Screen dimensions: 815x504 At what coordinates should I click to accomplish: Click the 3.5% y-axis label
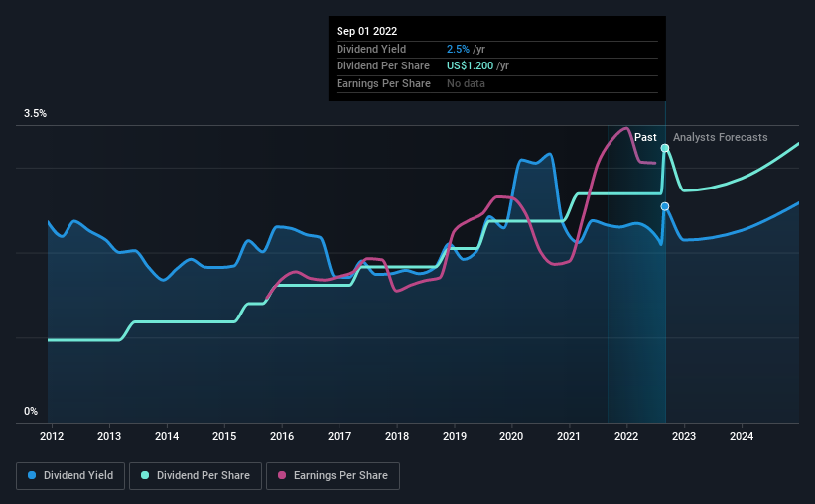35,114
